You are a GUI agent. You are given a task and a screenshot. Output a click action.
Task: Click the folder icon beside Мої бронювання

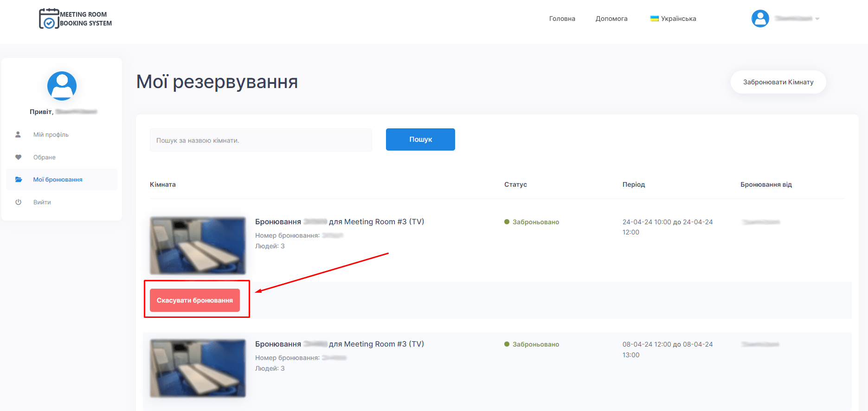click(x=19, y=180)
